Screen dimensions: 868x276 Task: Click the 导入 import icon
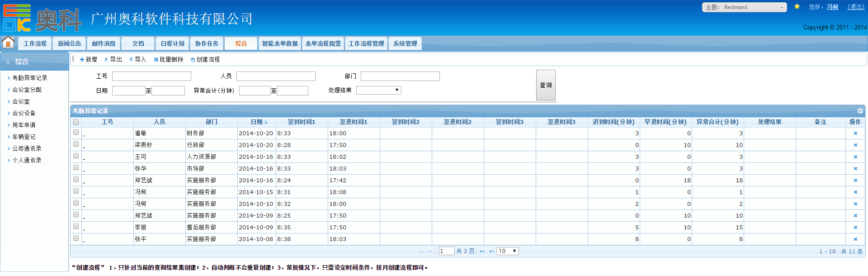pos(131,60)
